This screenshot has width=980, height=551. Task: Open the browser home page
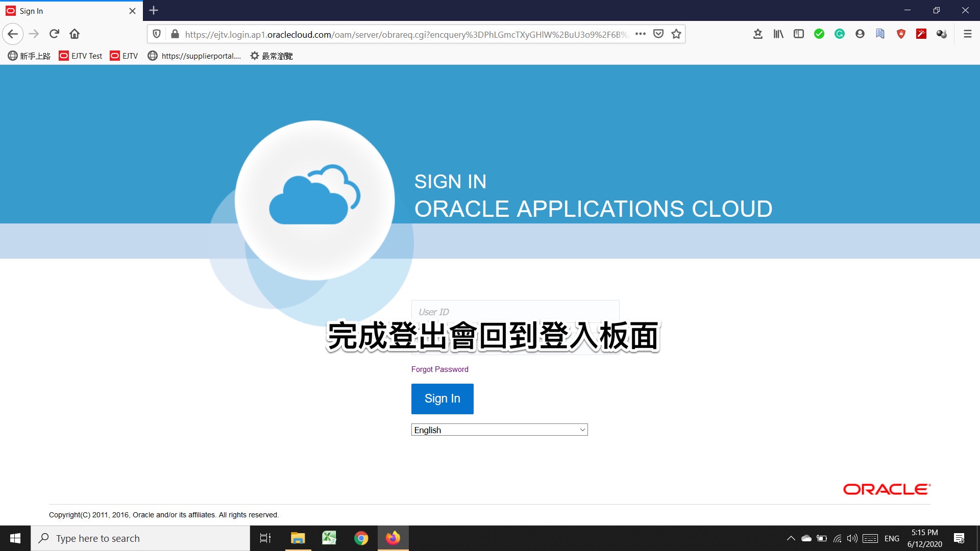[75, 34]
